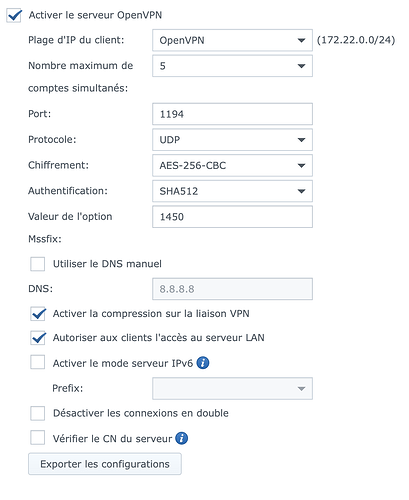409x500 pixels.
Task: Click the Valeur de l'option label
Action: pyautogui.click(x=70, y=217)
